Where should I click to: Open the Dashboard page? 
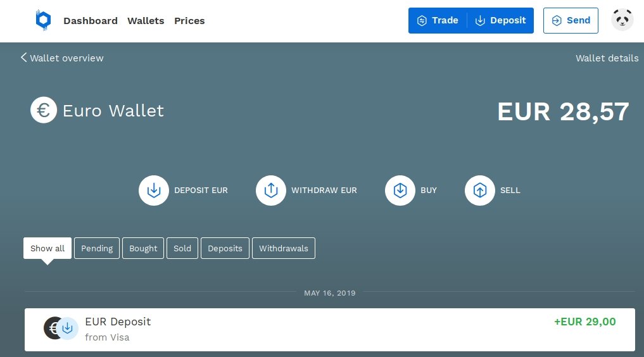click(91, 21)
